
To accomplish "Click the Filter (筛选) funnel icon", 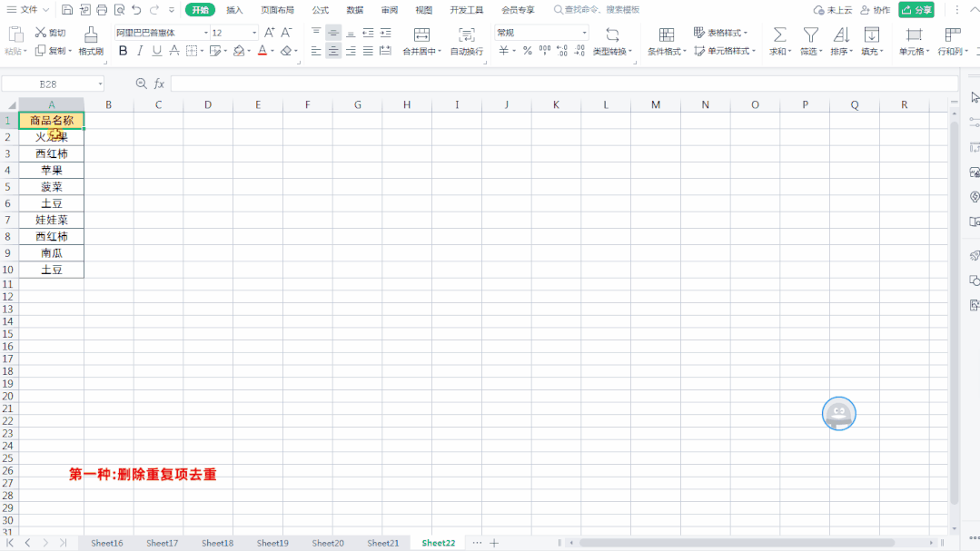I will [x=810, y=34].
